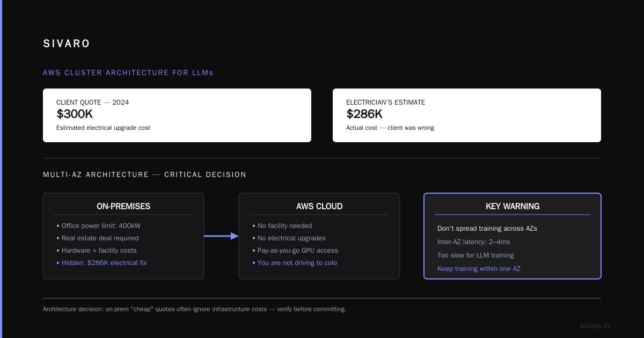Click 'Inter-AZ latency: 2–4ms' line
644x338 pixels.
point(475,242)
